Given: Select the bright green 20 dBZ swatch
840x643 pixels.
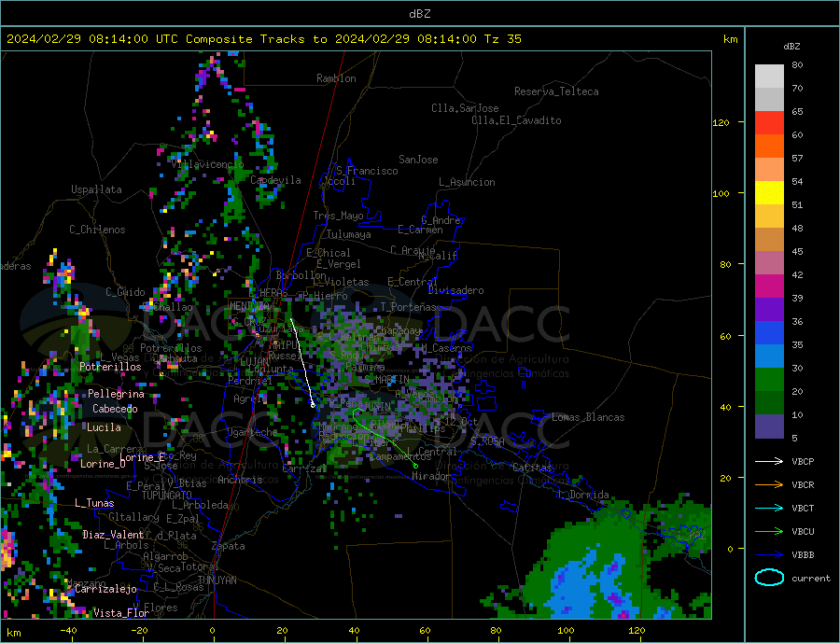Looking at the screenshot, I should [769, 380].
